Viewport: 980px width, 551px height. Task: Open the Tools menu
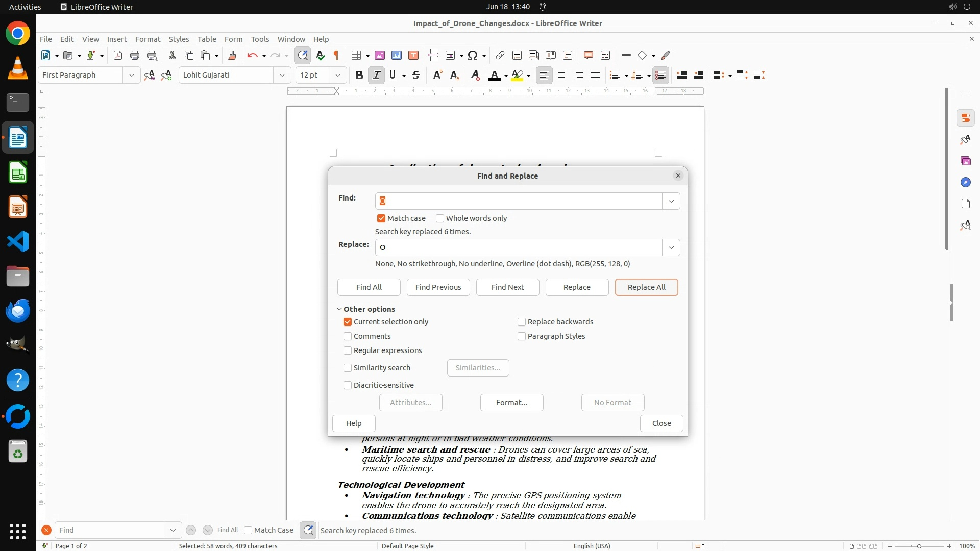[x=260, y=39]
